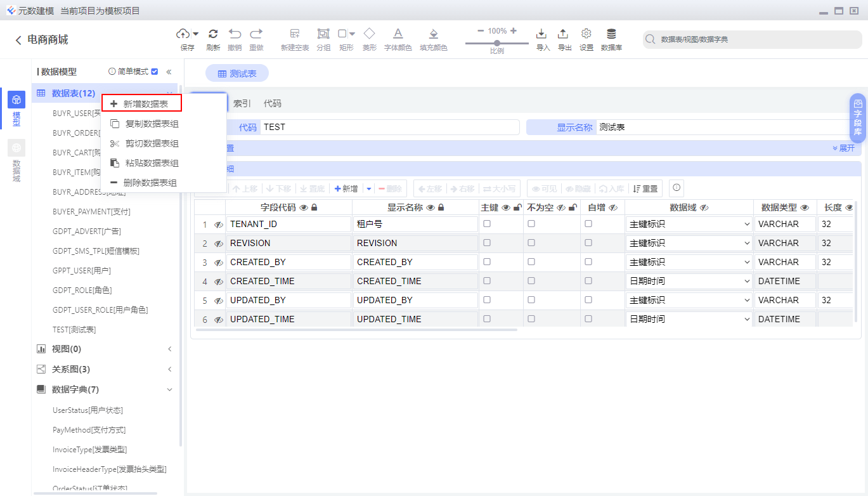
Task: Open dropdown arrow beside 新增 button
Action: [368, 188]
